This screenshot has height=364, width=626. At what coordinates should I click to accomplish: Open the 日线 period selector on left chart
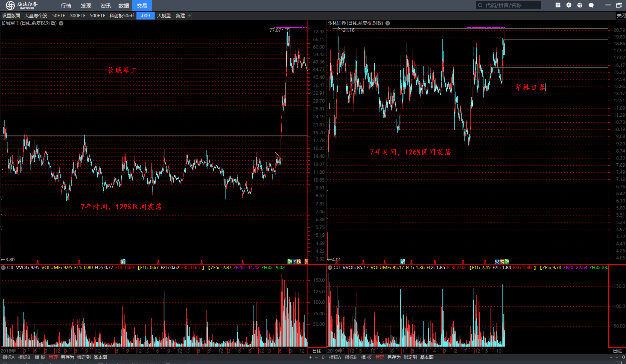pyautogui.click(x=317, y=351)
